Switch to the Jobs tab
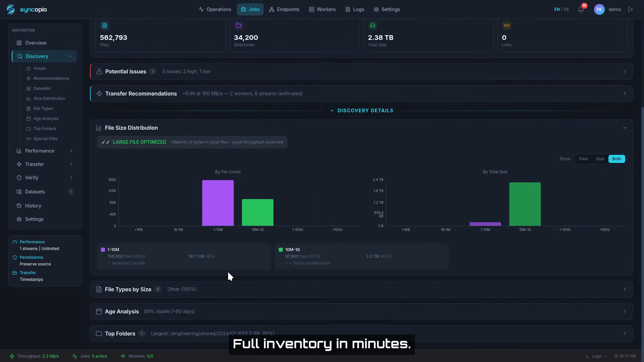Image resolution: width=644 pixels, height=362 pixels. tap(250, 9)
